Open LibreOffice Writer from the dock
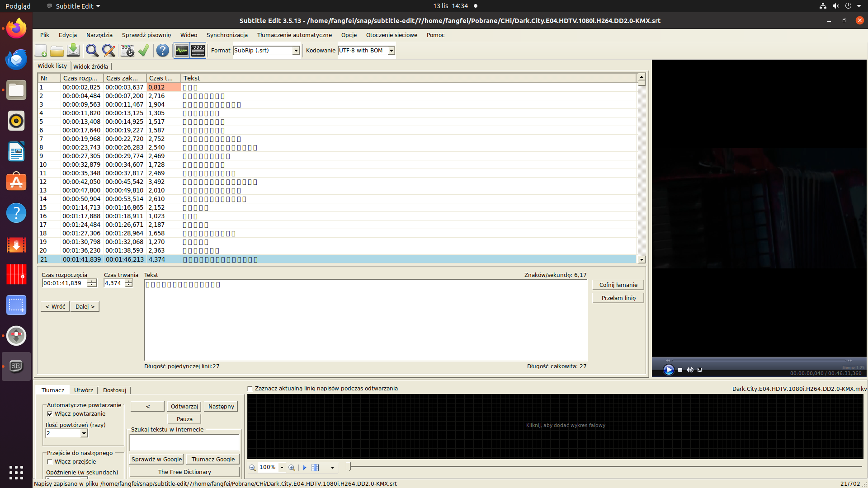Screen dimensions: 868x488 point(16,151)
